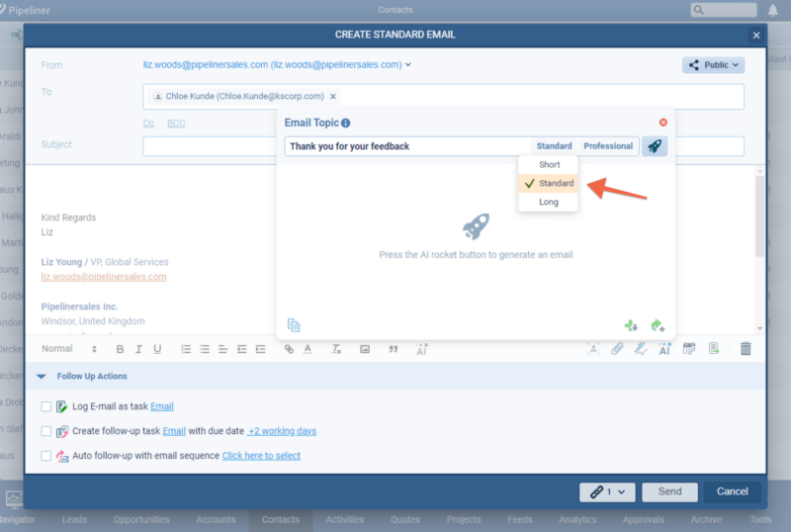Click the AI rocket generate button
Image resolution: width=791 pixels, height=532 pixels.
coord(655,146)
